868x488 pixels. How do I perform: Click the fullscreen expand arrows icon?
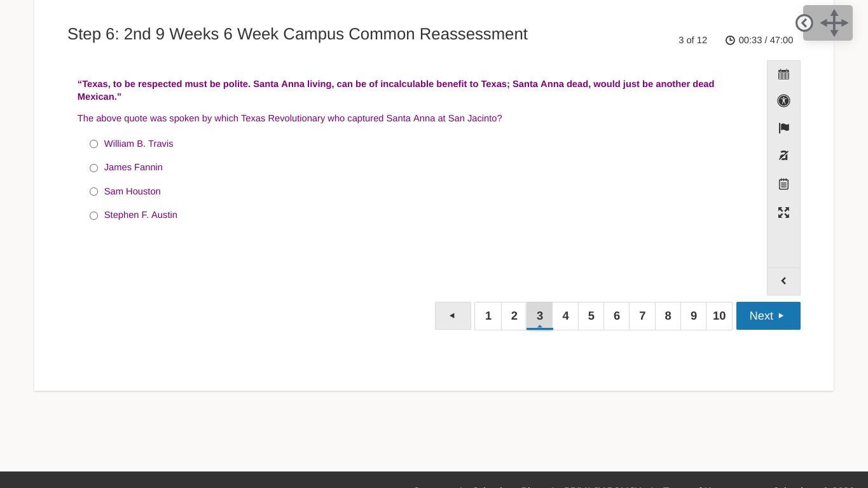(783, 213)
